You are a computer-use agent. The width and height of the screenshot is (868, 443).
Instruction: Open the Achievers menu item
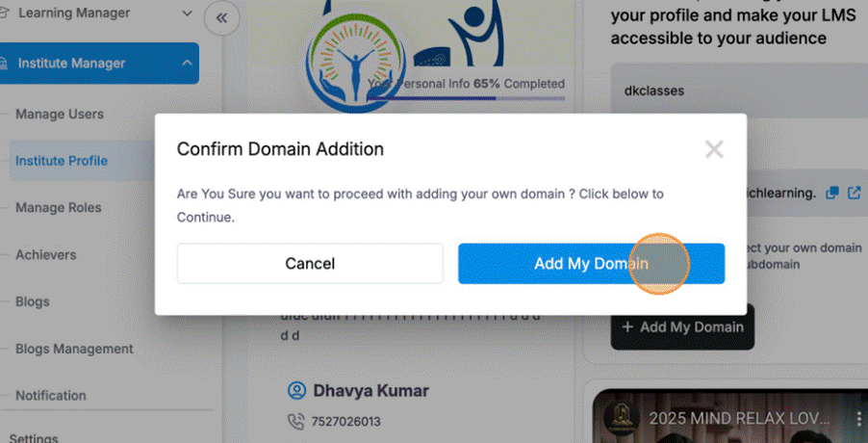pos(46,255)
